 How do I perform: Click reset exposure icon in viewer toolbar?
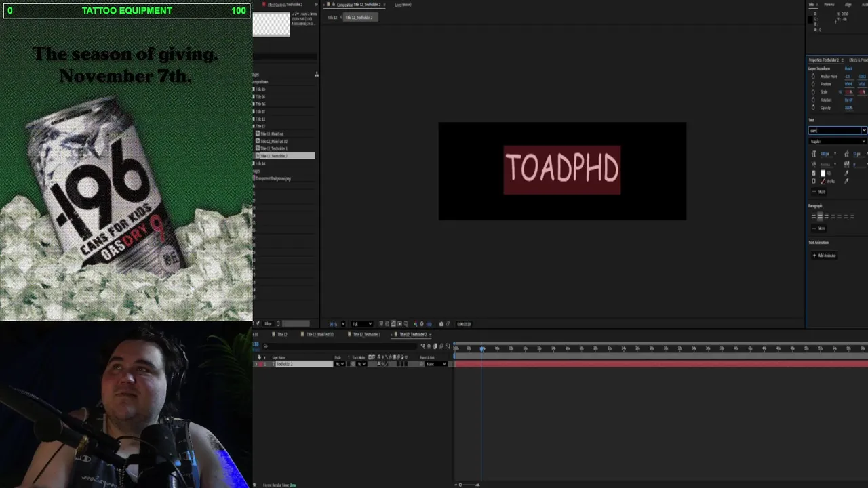coord(422,324)
